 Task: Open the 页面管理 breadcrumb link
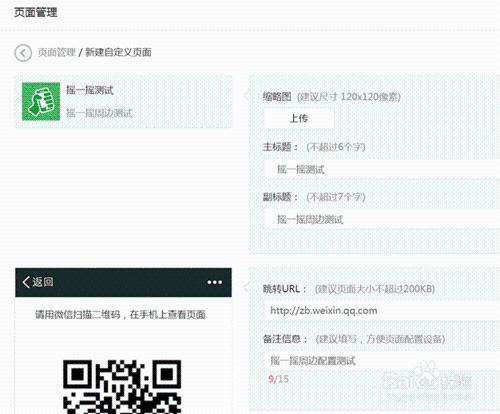click(56, 52)
